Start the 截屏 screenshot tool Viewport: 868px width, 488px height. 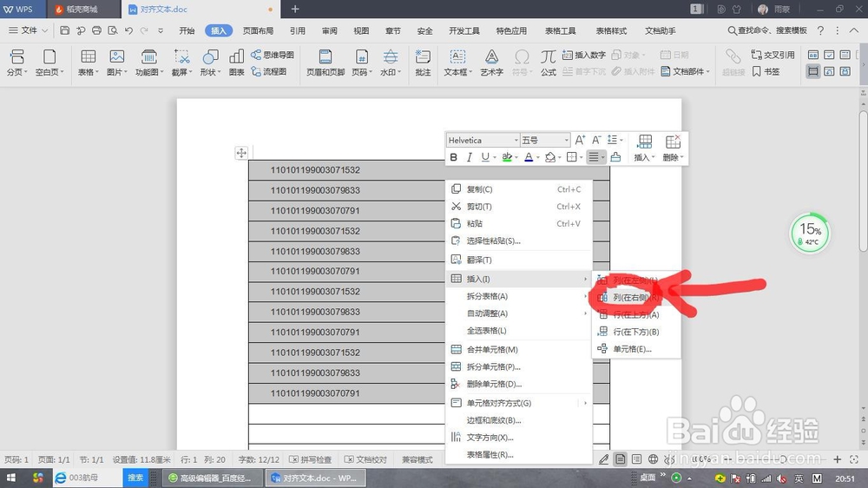181,63
